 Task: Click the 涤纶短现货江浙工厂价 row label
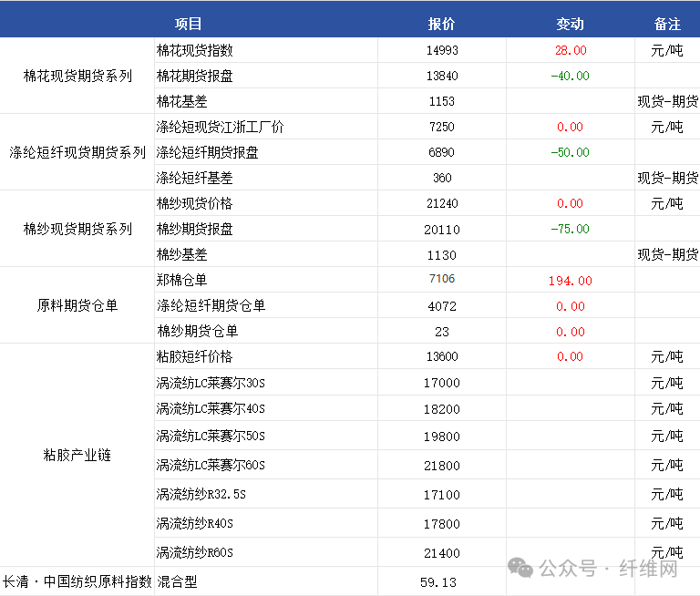220,127
